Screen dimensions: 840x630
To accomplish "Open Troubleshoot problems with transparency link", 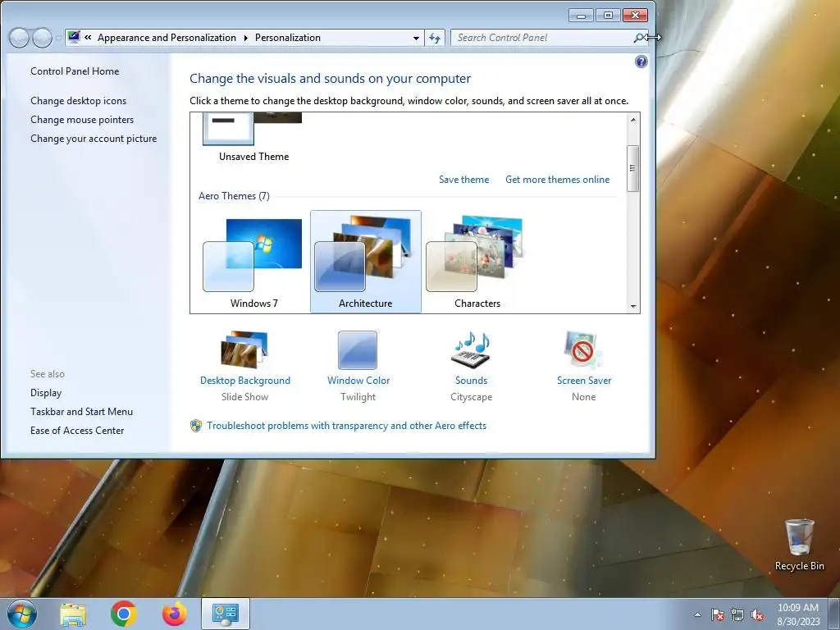I will [346, 426].
